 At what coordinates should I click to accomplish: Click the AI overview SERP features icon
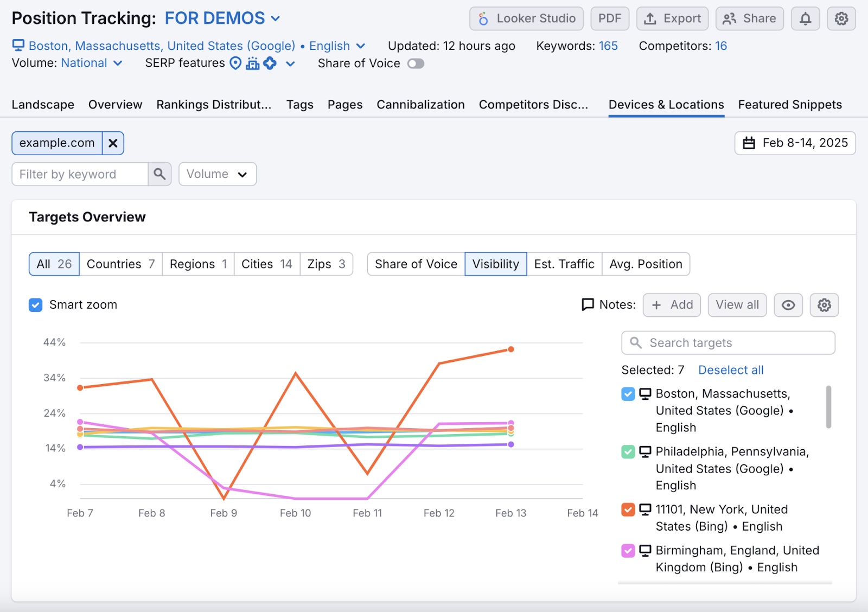pyautogui.click(x=270, y=63)
